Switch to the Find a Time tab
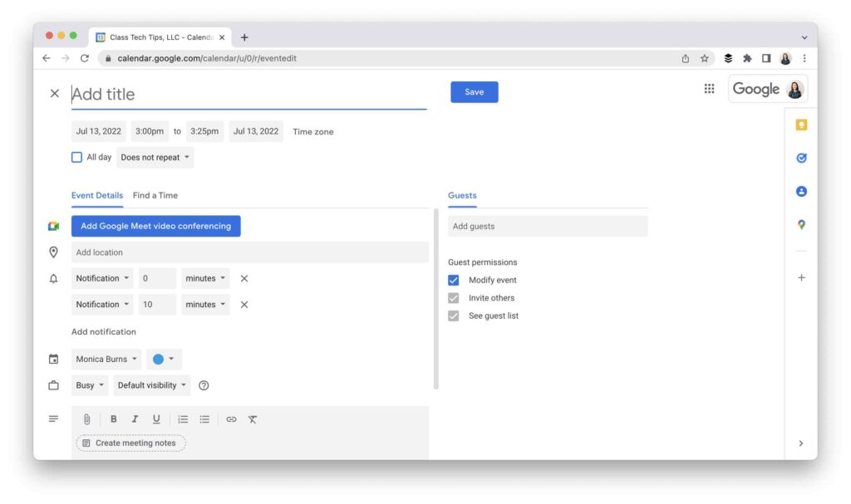Viewport: 851px width, 504px height. 155,195
